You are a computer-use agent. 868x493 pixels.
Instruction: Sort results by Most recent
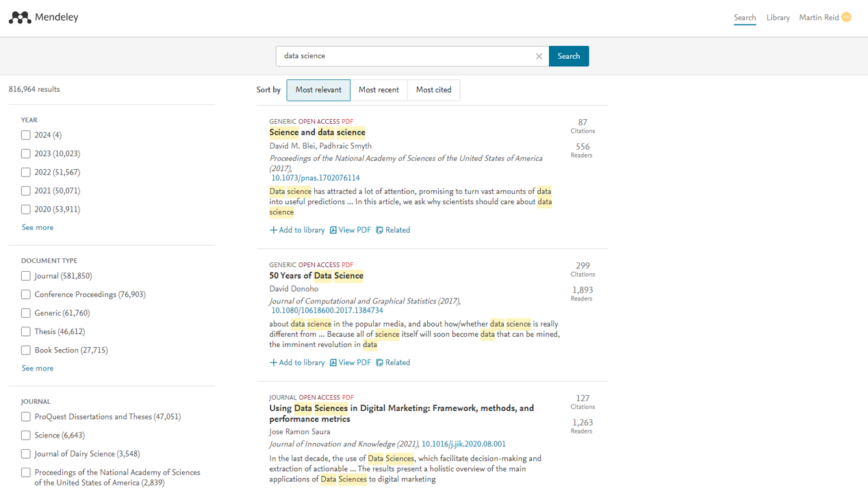[379, 90]
